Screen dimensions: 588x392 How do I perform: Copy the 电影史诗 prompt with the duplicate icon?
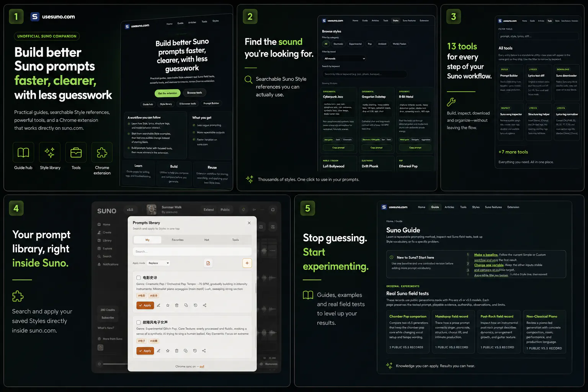click(186, 305)
